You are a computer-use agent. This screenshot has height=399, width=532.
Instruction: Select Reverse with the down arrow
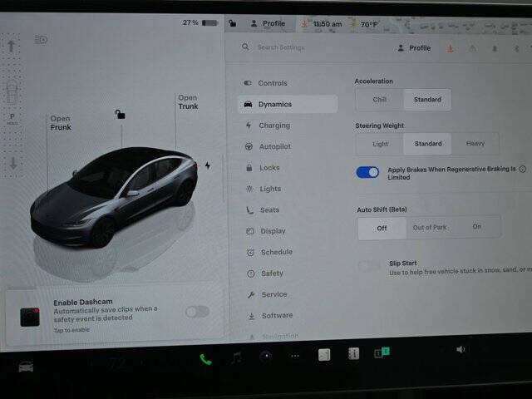pos(13,163)
